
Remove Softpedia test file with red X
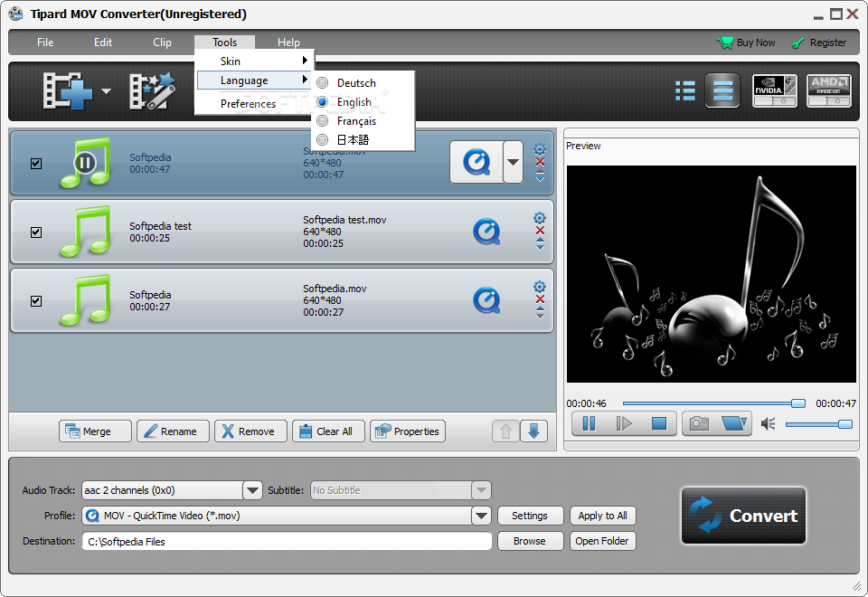click(x=541, y=231)
